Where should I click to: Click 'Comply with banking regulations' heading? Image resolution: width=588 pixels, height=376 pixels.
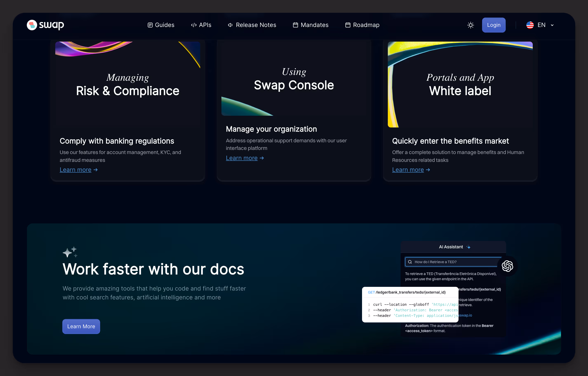[117, 141]
